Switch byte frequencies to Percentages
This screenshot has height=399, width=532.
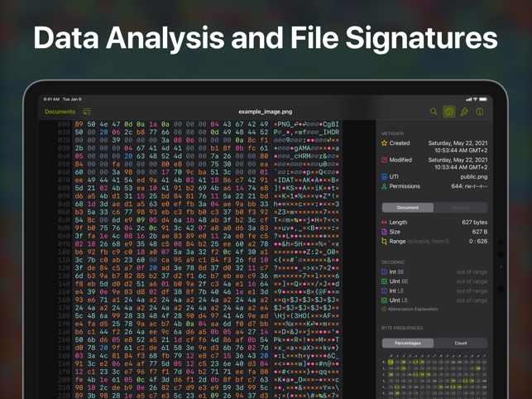point(408,343)
